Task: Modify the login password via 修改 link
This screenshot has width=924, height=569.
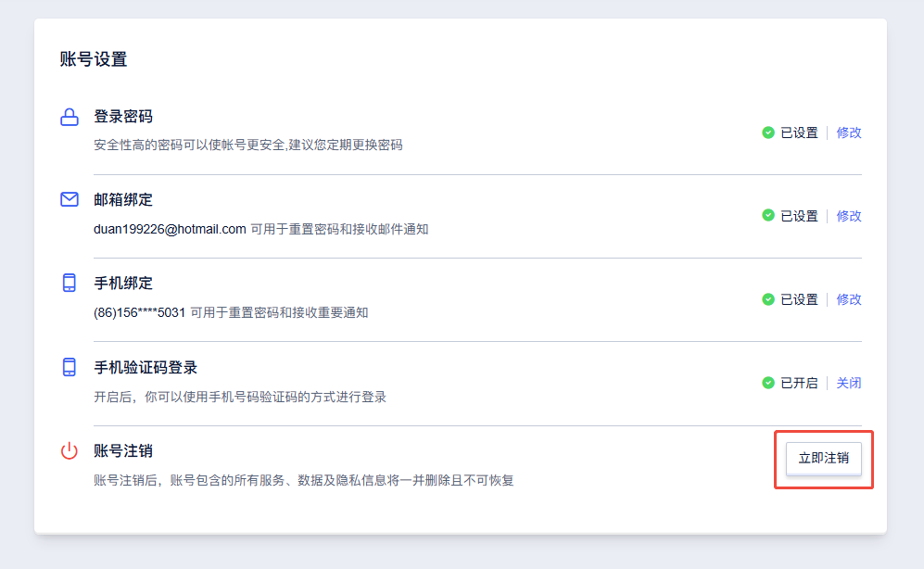Action: pos(849,133)
